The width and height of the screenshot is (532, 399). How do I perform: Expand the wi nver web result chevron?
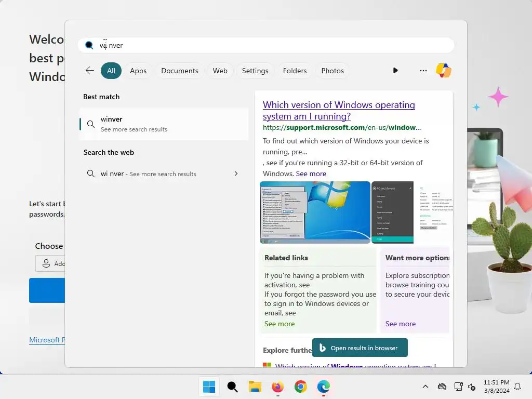pos(236,174)
